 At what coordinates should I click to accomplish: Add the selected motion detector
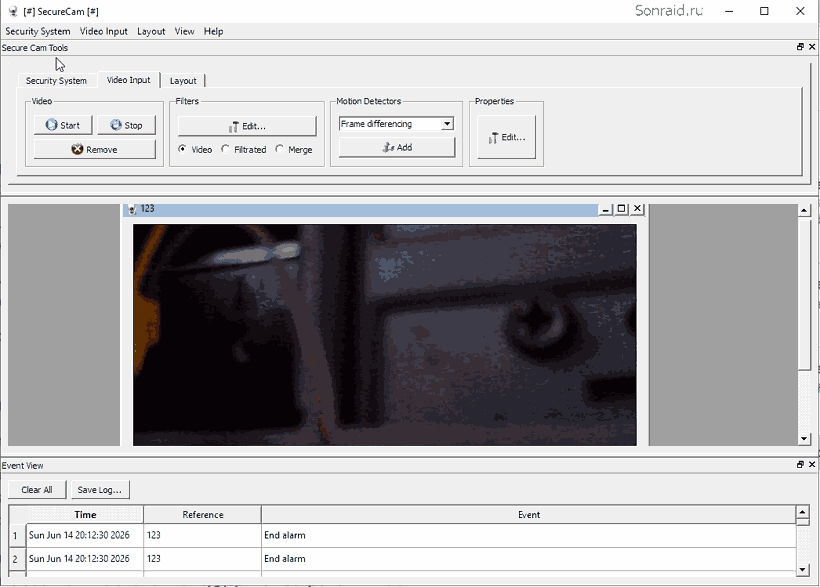[397, 148]
